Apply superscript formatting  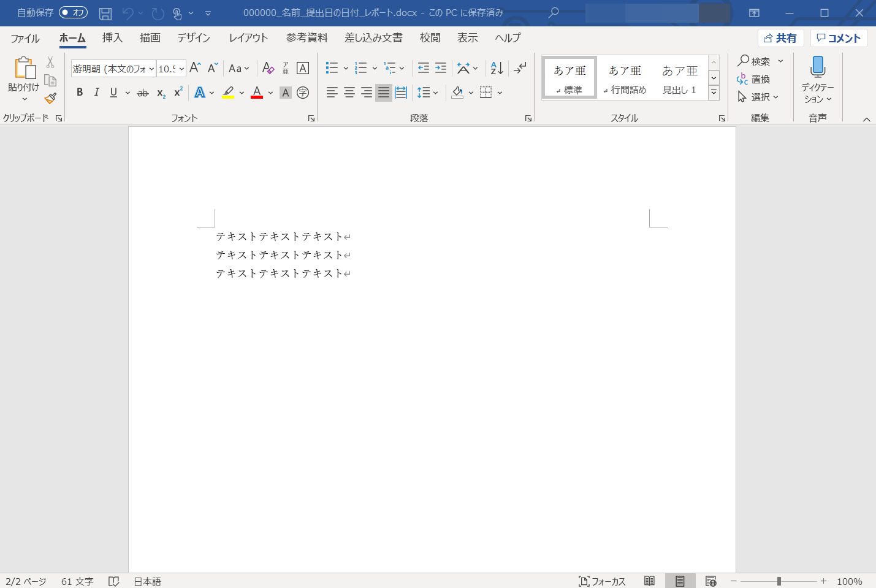pyautogui.click(x=178, y=93)
